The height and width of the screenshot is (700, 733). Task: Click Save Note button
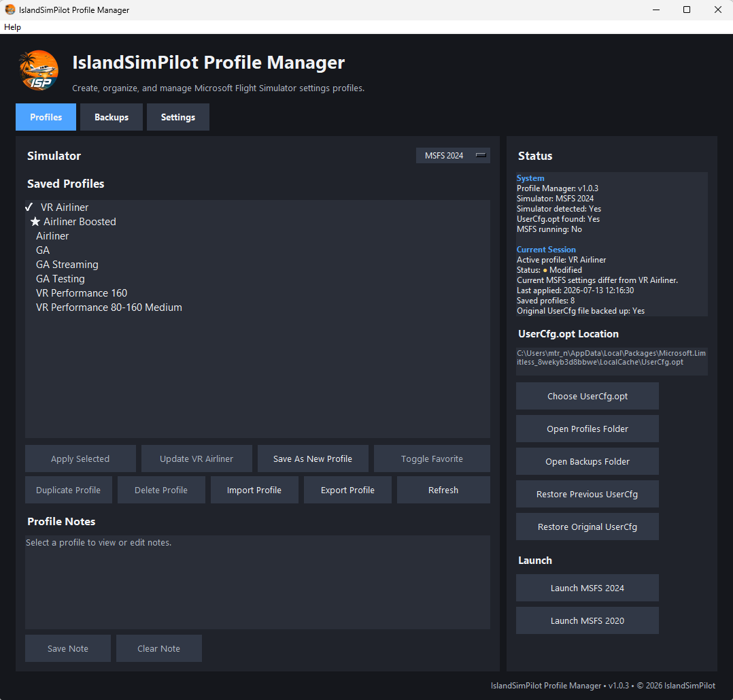(68, 648)
